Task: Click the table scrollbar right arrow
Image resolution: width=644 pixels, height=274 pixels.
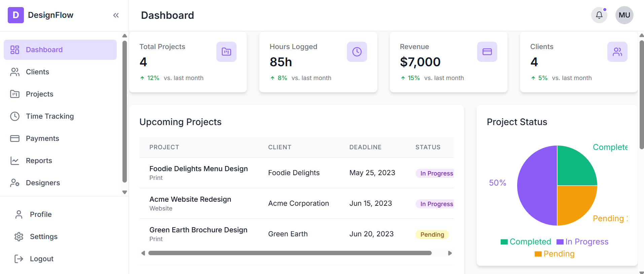Action: (450, 253)
